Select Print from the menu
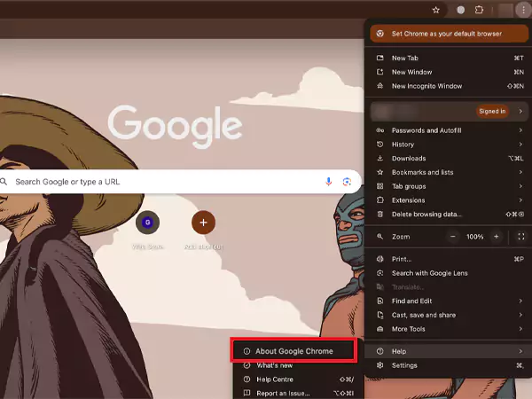 449,259
